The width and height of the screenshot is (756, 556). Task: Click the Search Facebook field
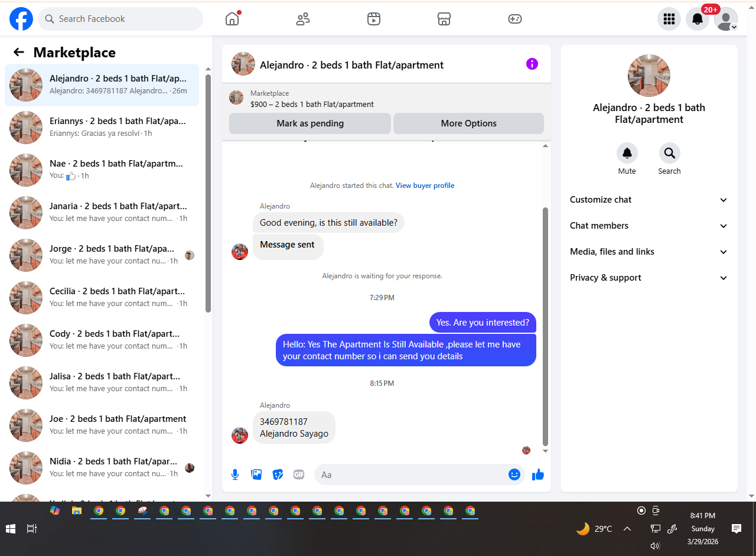tap(120, 19)
